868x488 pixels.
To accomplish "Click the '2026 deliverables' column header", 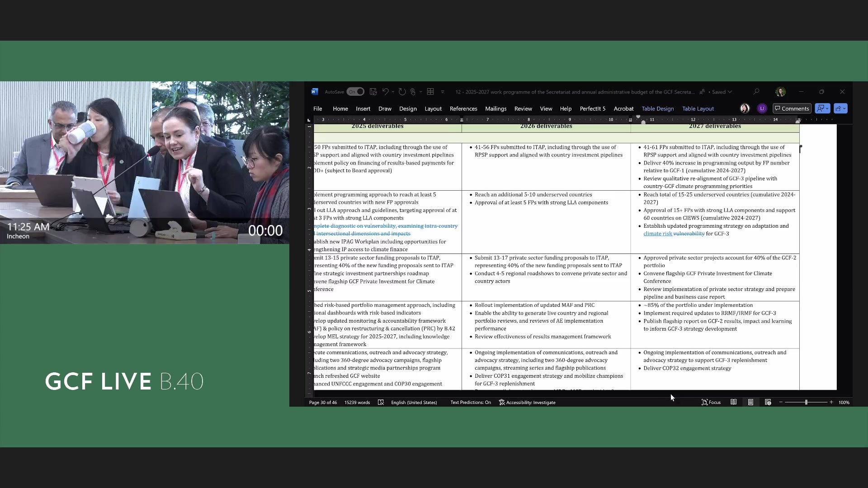I will 546,127.
